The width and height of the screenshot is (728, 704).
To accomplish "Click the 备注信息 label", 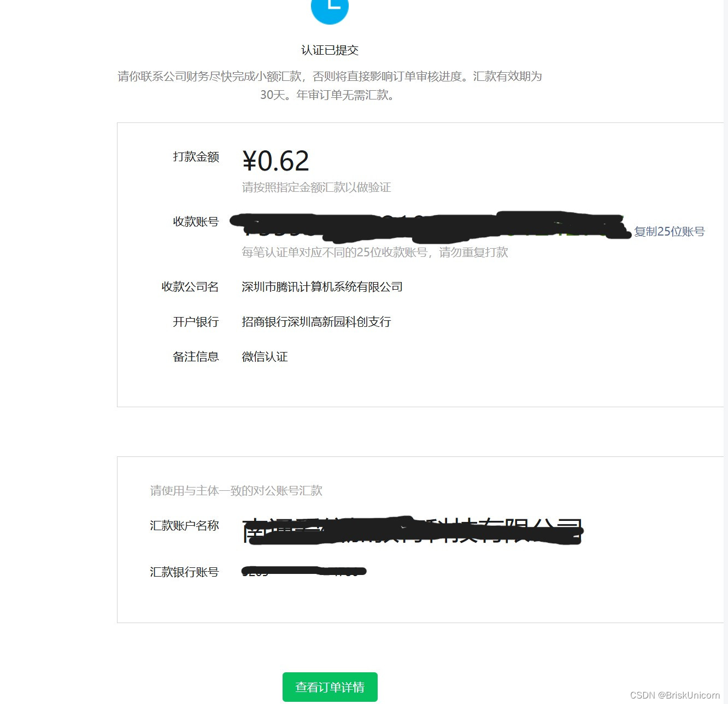I will coord(196,356).
